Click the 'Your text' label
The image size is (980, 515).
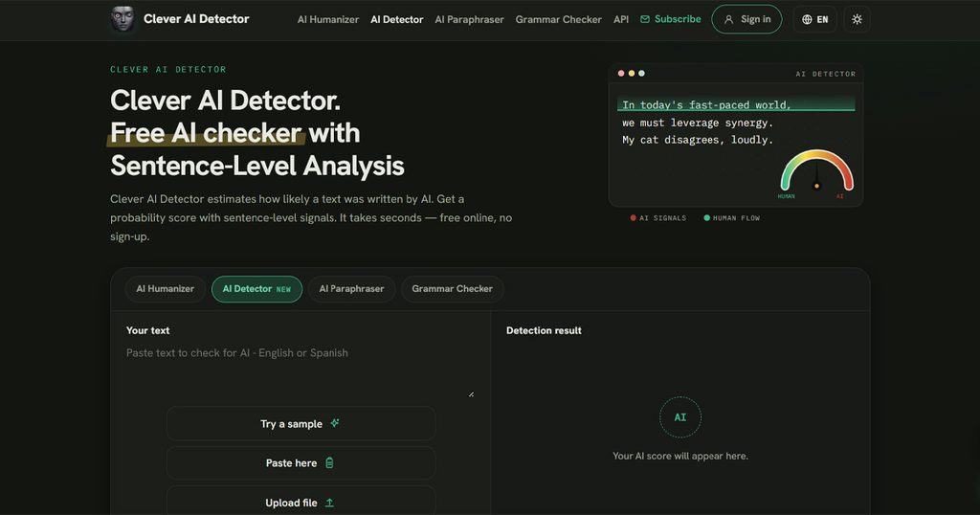tap(147, 330)
